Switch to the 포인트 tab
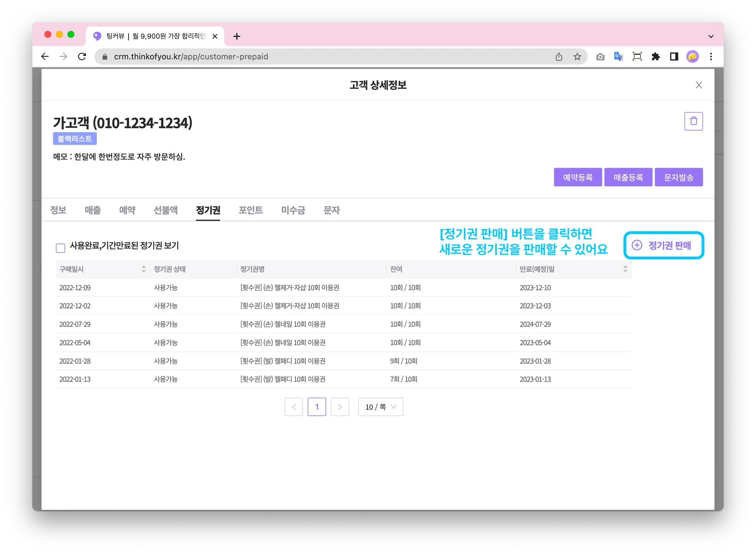 (x=250, y=210)
